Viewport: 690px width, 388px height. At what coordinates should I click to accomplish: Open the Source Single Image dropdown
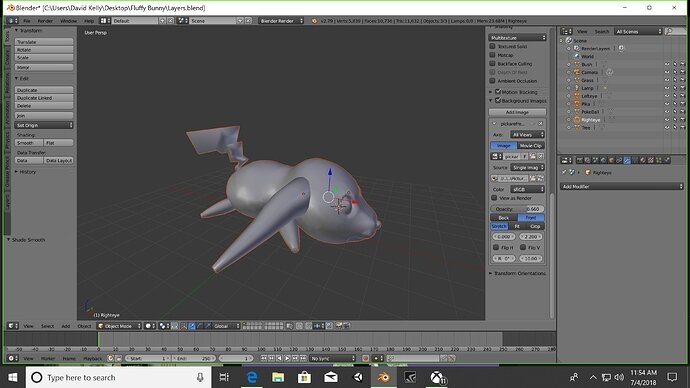tap(528, 168)
